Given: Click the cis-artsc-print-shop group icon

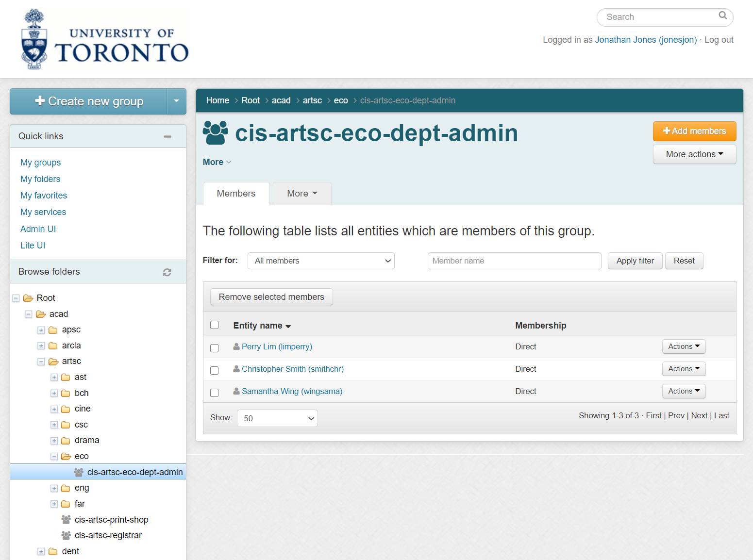Looking at the screenshot, I should click(x=66, y=520).
